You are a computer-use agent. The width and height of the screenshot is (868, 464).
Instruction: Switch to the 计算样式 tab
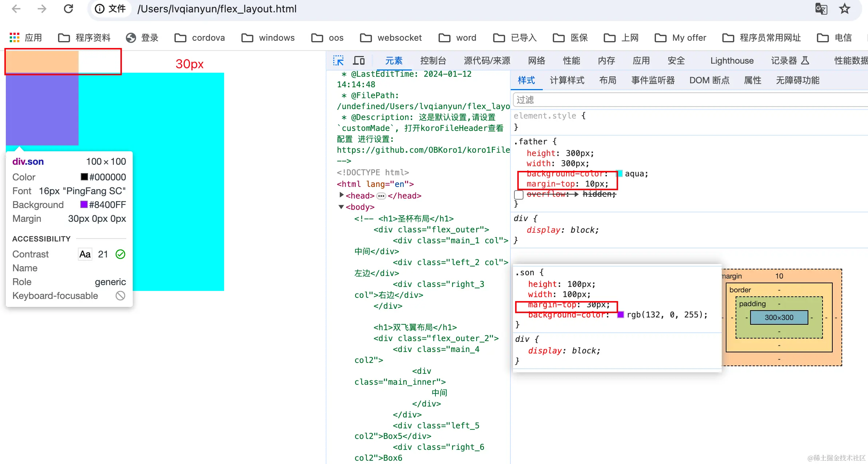(x=567, y=80)
